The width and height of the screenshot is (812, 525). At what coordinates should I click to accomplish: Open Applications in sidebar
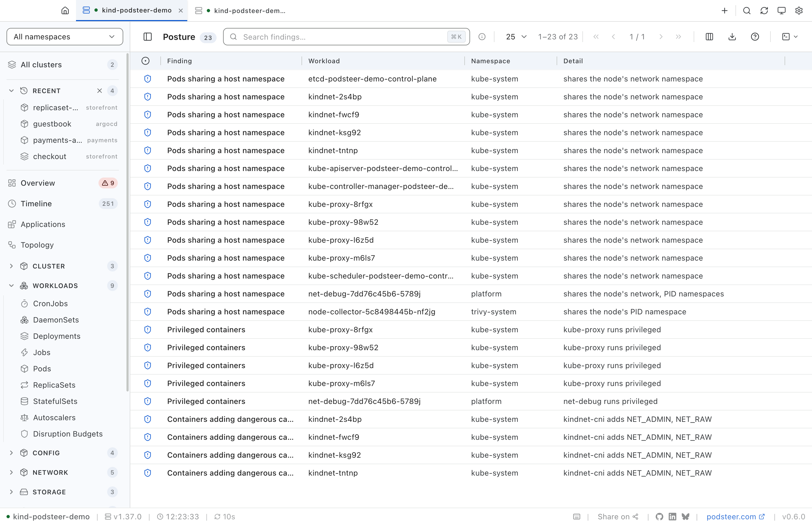63,224
